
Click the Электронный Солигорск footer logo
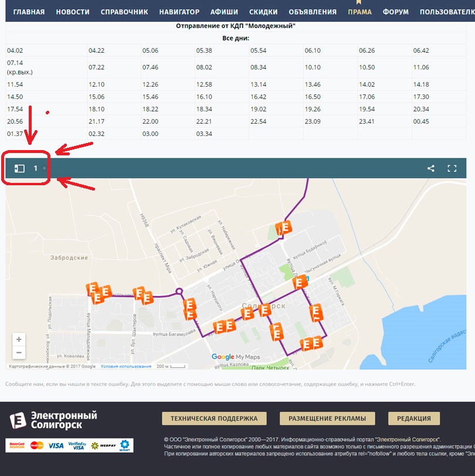tap(53, 420)
